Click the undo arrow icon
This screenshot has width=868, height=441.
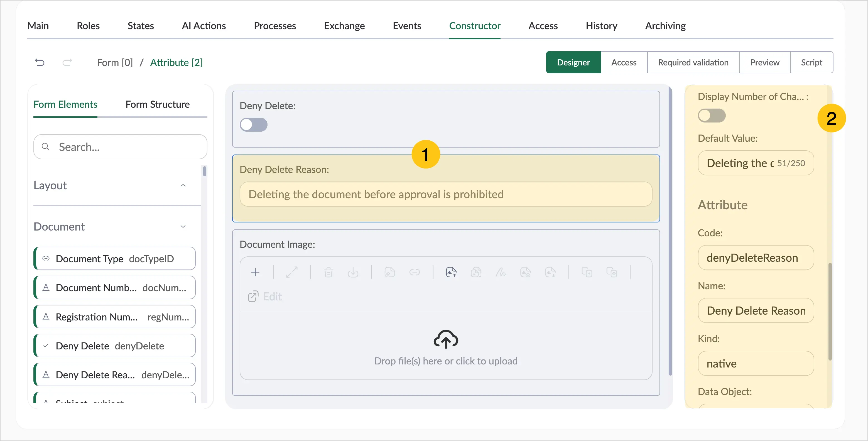(x=40, y=62)
